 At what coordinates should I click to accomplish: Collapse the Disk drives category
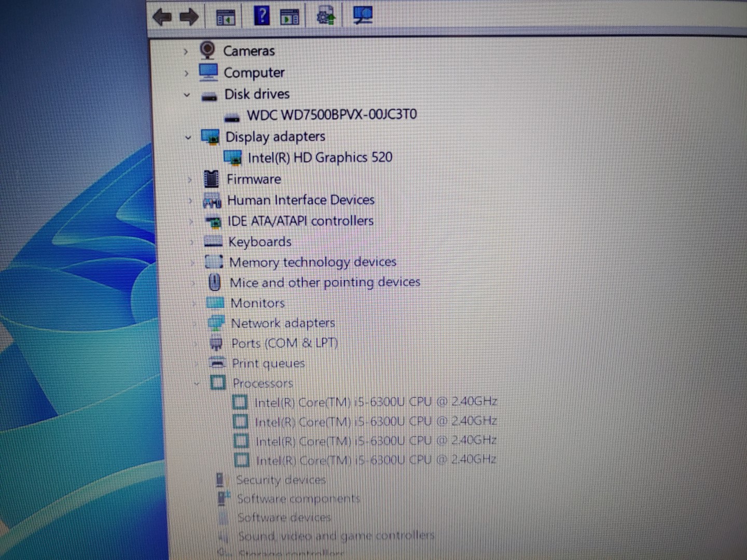(187, 95)
